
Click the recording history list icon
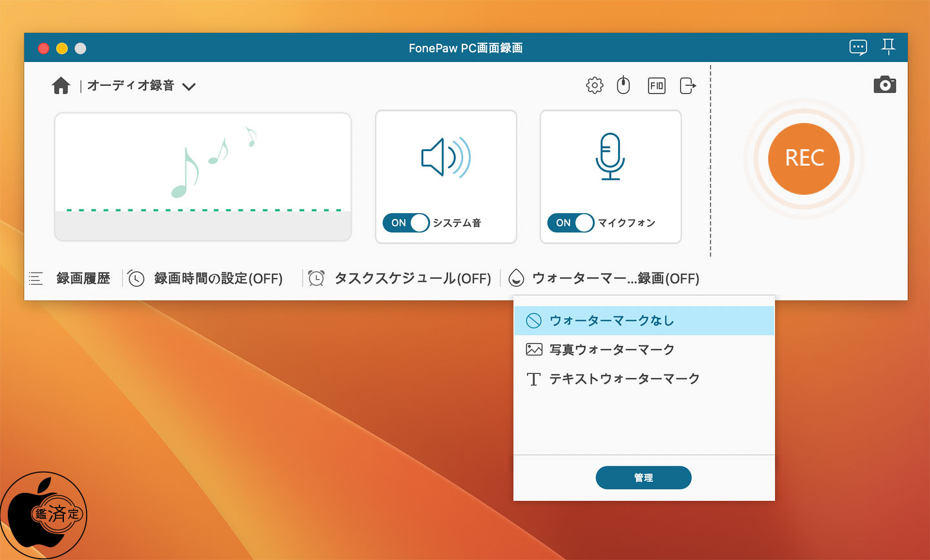36,278
